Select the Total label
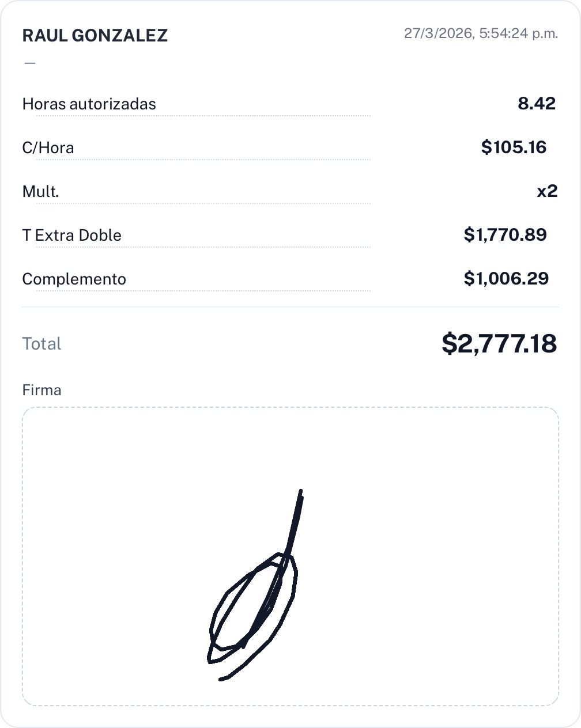Screen dimensions: 581x728 point(41,344)
